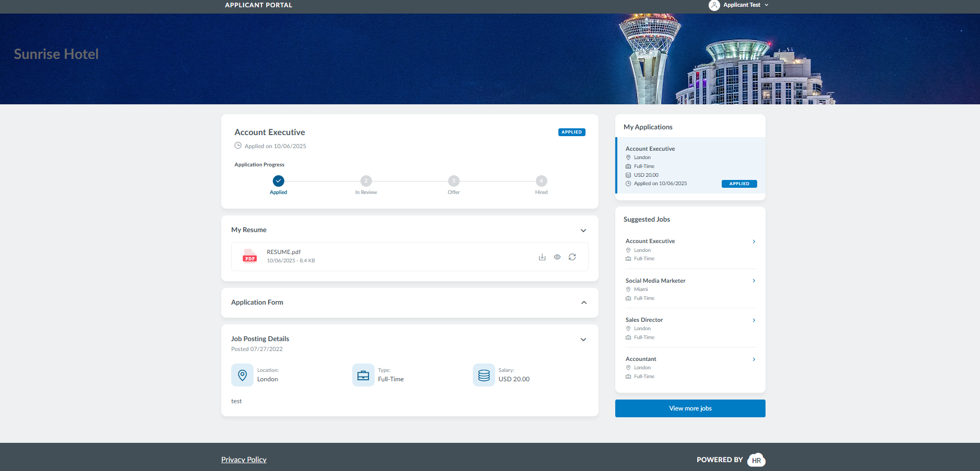Click APPLIED badge in My Applications card
This screenshot has height=471, width=980.
(x=739, y=184)
